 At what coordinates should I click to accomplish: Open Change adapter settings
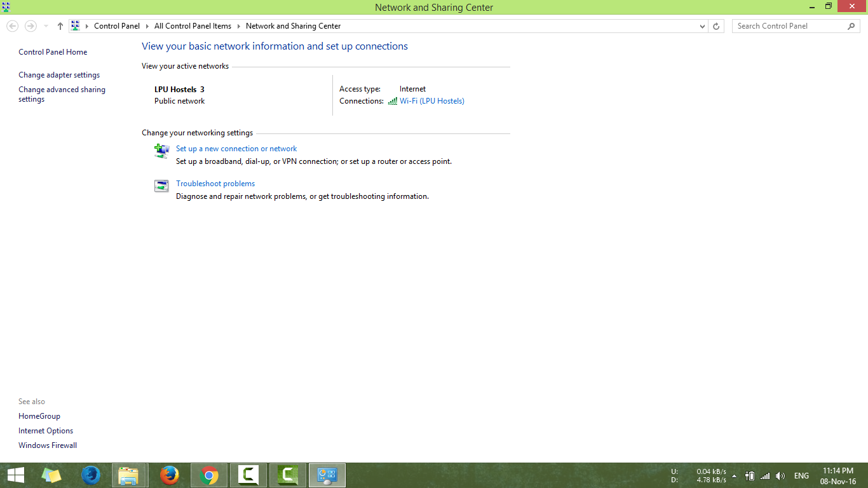pyautogui.click(x=59, y=75)
